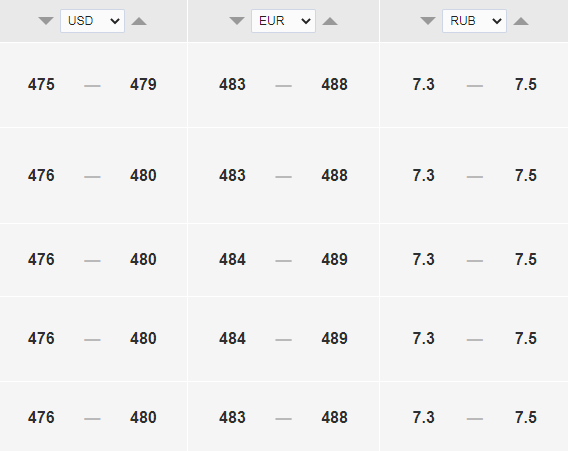Viewport: 568px width, 451px height.
Task: Select USD buy rate 475 in first row
Action: pos(41,84)
